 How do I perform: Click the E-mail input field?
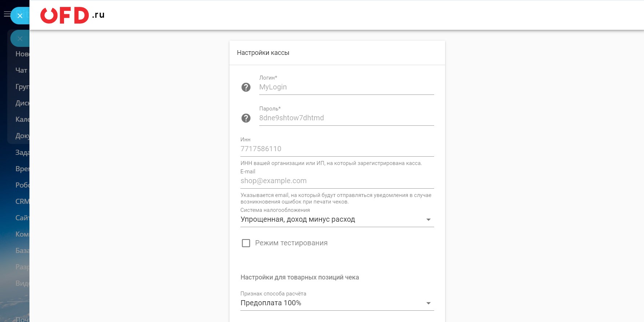coord(337,181)
